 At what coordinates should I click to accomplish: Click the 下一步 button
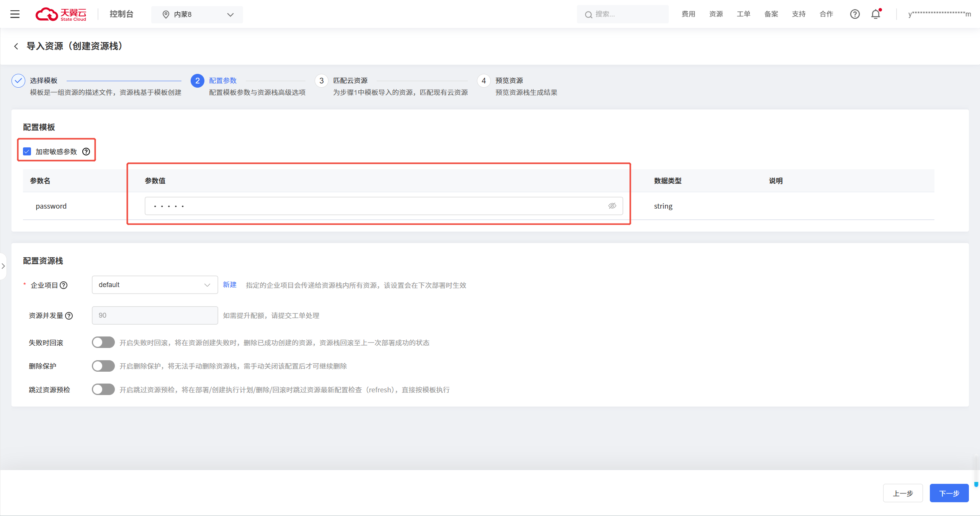point(949,493)
